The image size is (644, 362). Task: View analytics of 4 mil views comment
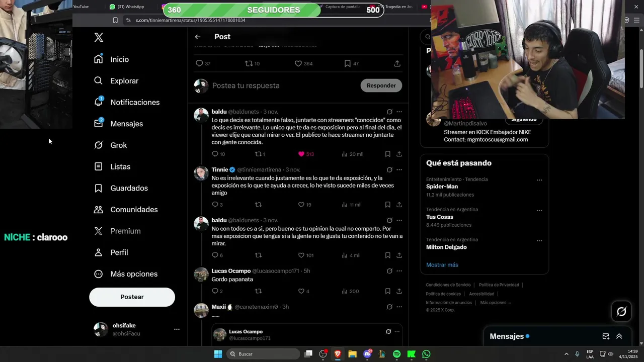point(345,255)
